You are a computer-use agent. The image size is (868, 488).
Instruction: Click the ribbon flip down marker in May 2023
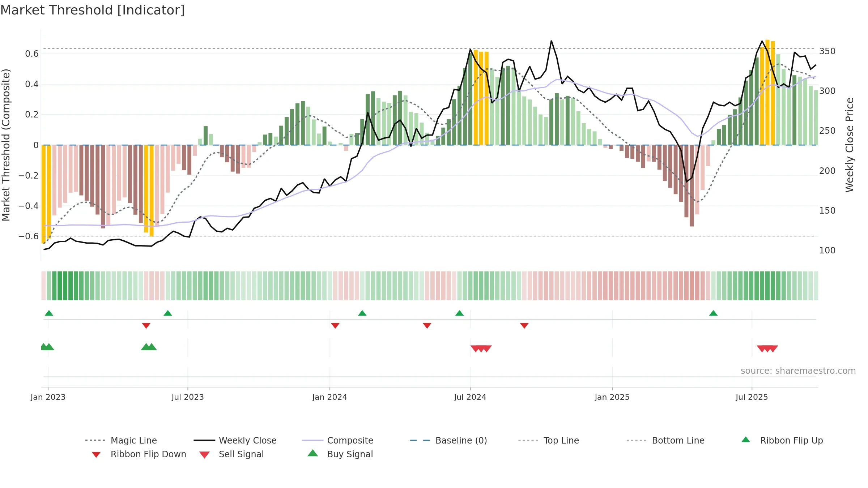[x=146, y=326]
